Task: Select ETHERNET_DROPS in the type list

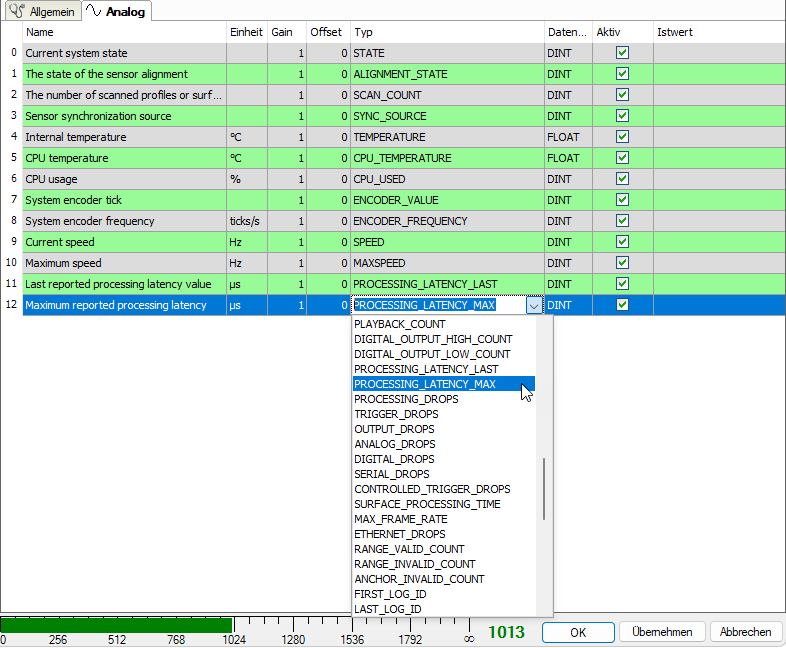Action: [x=400, y=534]
